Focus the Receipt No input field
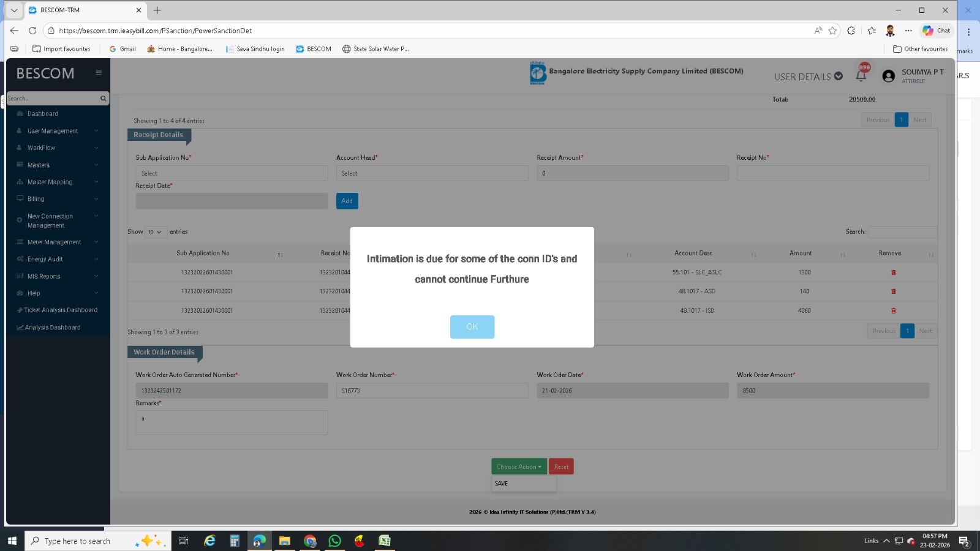The width and height of the screenshot is (980, 551). coord(833,173)
